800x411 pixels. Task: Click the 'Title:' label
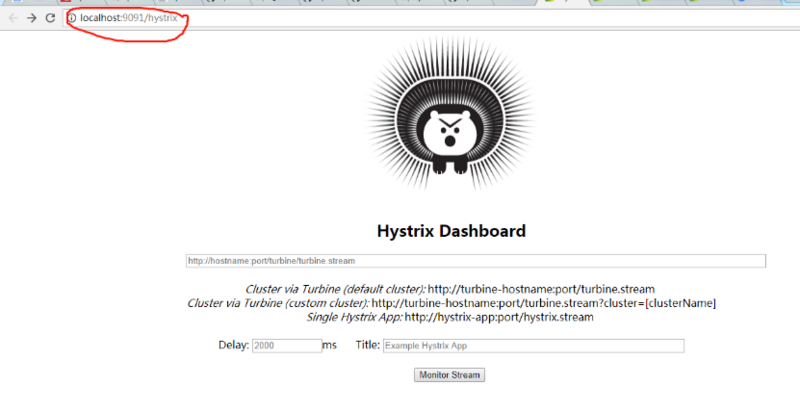coord(368,345)
